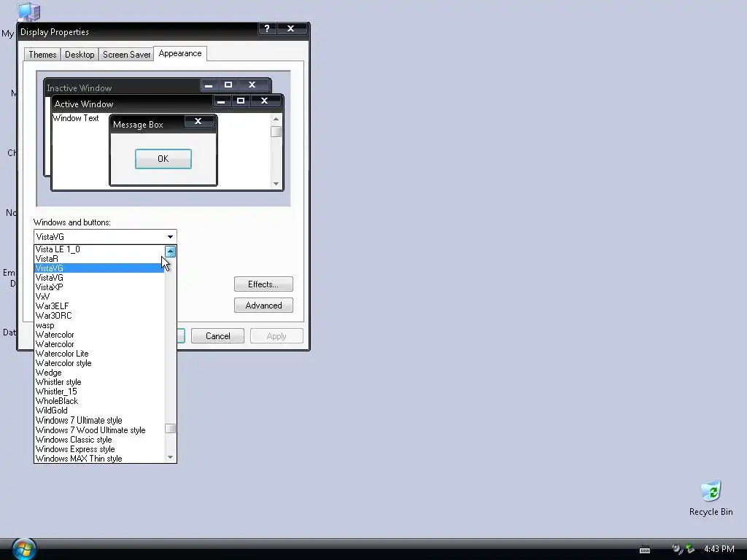This screenshot has height=560, width=747.
Task: Click the dropdown list scrollbar thumb
Action: [171, 429]
